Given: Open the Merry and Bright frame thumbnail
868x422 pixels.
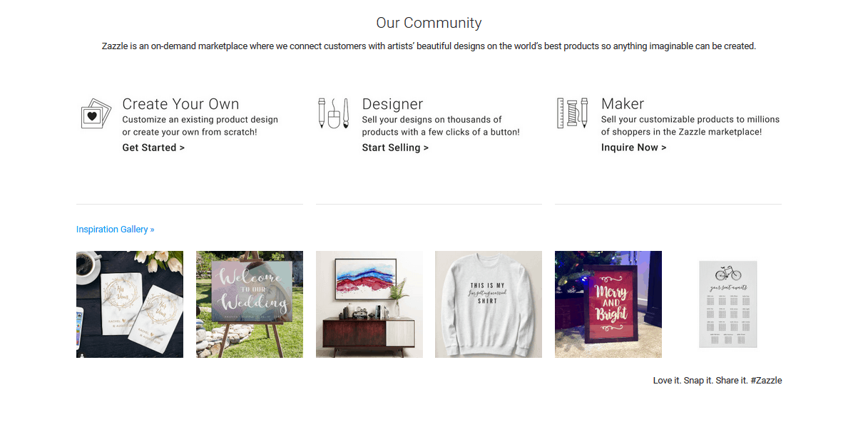Looking at the screenshot, I should (x=608, y=304).
